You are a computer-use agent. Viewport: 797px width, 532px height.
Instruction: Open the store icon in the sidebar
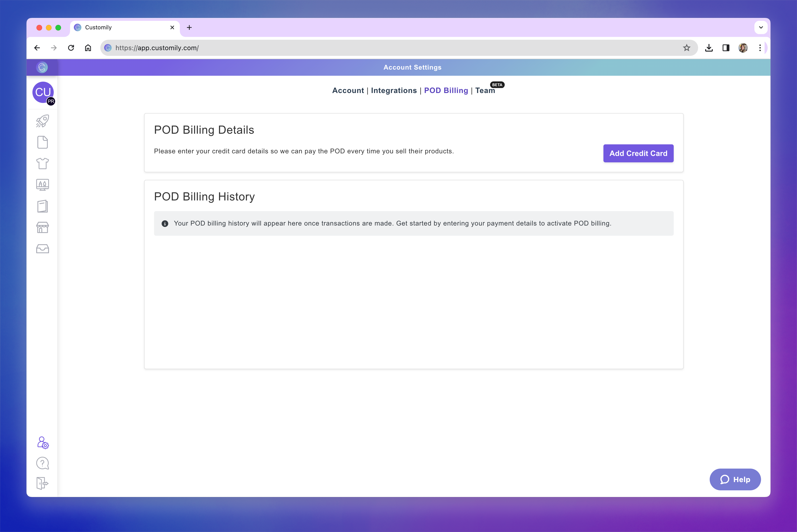click(42, 227)
